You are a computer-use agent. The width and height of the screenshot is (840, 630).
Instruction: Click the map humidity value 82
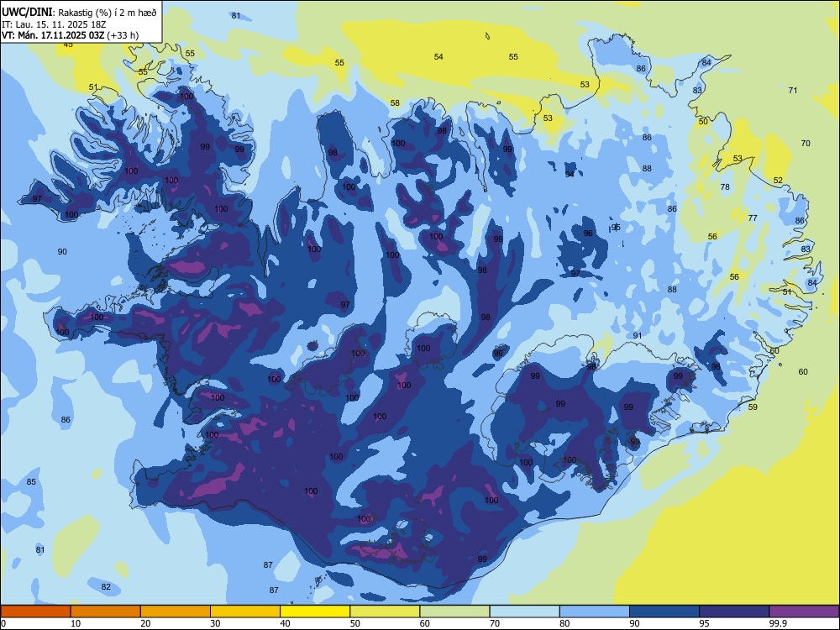(x=106, y=586)
